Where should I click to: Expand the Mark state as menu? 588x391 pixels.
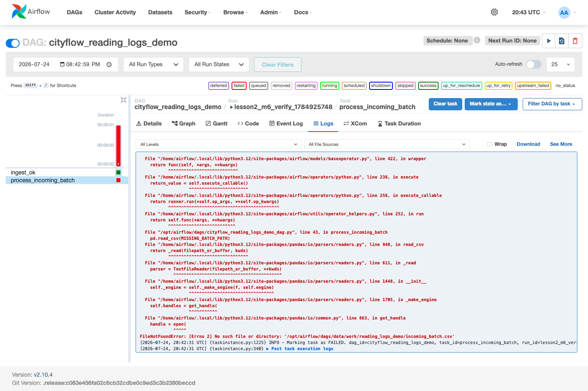click(x=491, y=104)
